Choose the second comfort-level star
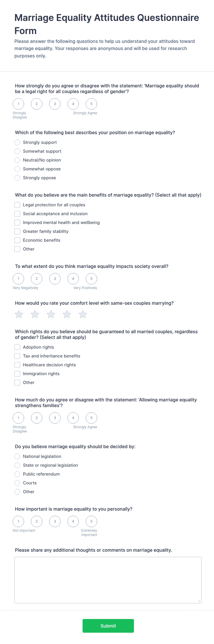Image resolution: width=214 pixels, height=644 pixels. [35, 314]
